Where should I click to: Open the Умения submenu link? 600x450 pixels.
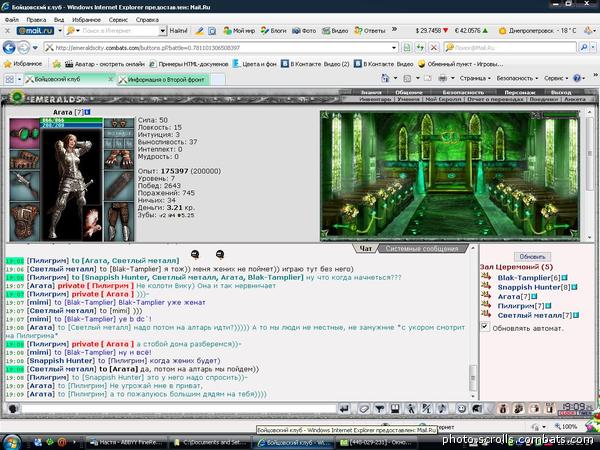(408, 99)
